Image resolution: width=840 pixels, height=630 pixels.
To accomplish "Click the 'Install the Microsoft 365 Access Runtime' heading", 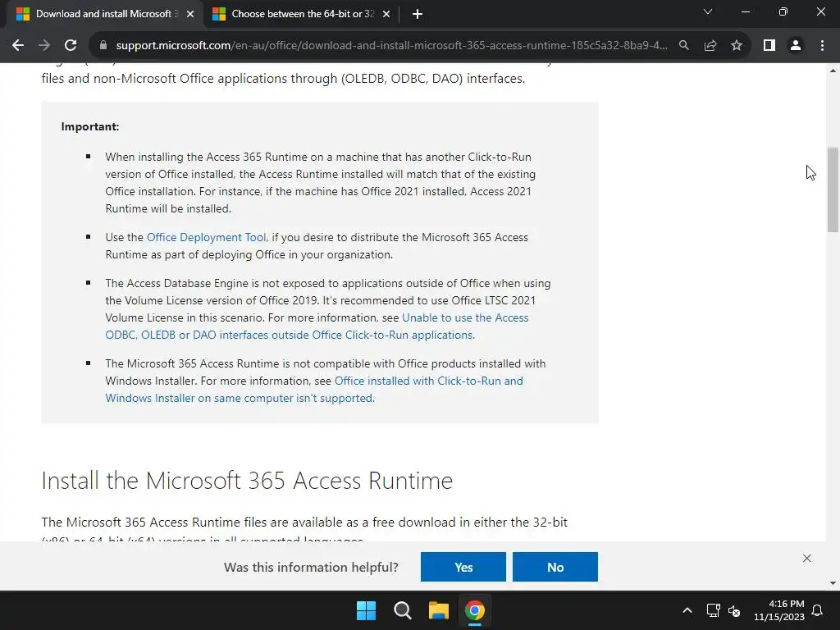I will (x=247, y=481).
